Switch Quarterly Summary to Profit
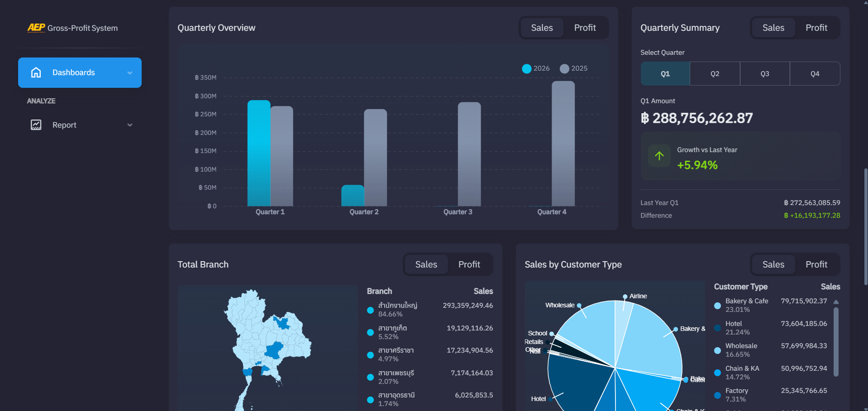868x411 pixels. 816,28
